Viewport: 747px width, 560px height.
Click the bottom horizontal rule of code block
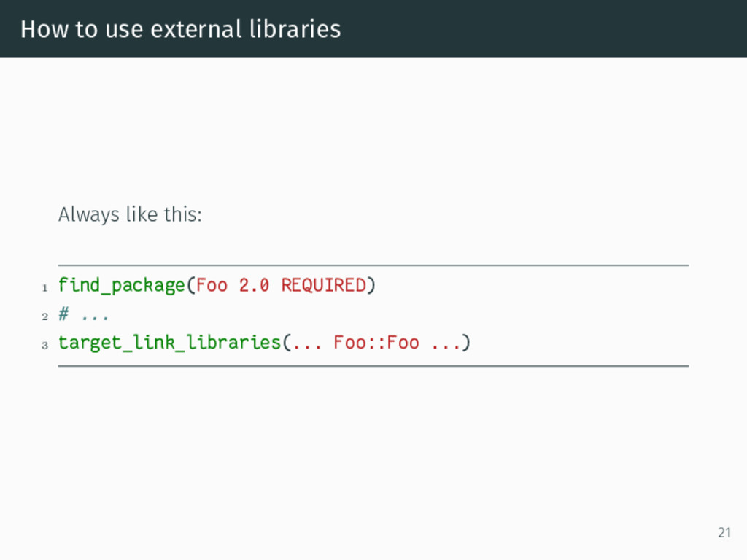[x=373, y=366]
